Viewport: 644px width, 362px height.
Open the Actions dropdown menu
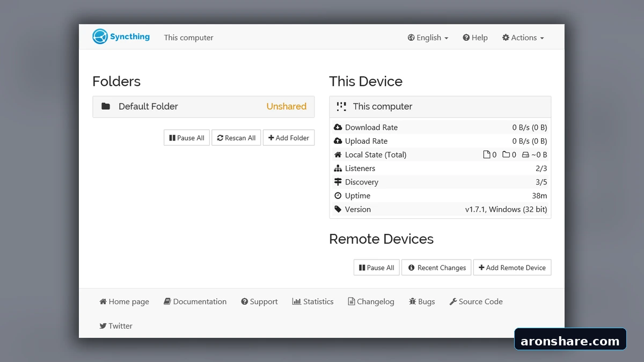coord(523,38)
